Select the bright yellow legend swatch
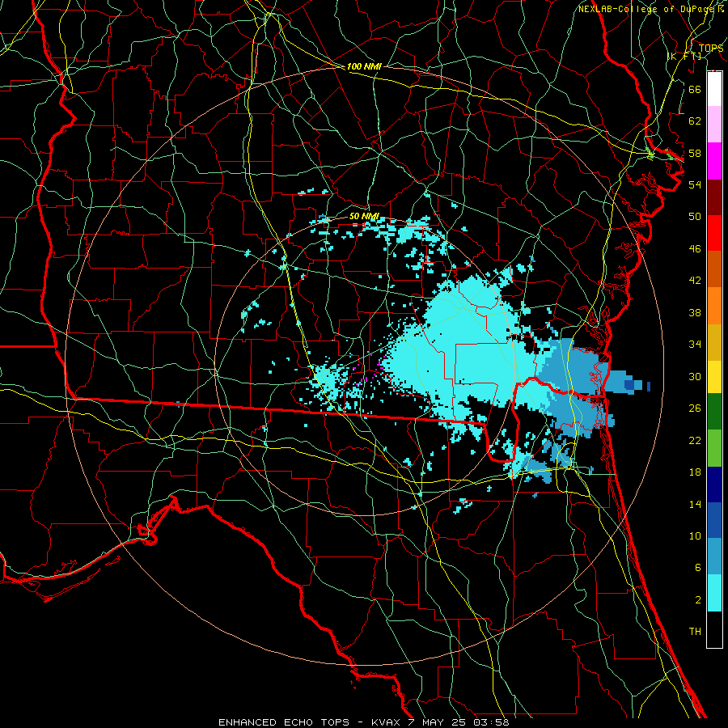This screenshot has width=728, height=728. 714,377
